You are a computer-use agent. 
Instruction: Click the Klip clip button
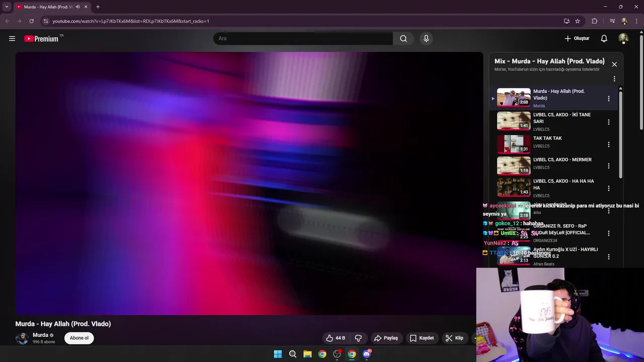pos(454,338)
